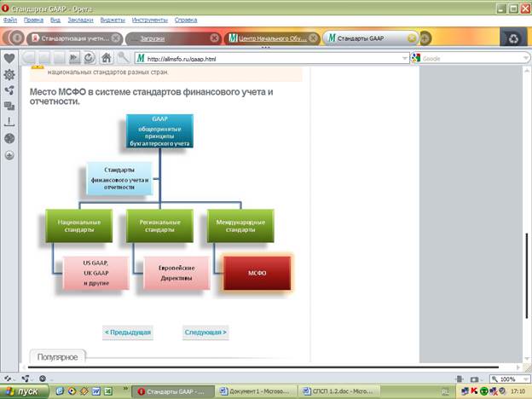Image resolution: width=532 pixels, height=399 pixels.
Task: Add a new tab with plus button
Action: click(425, 38)
